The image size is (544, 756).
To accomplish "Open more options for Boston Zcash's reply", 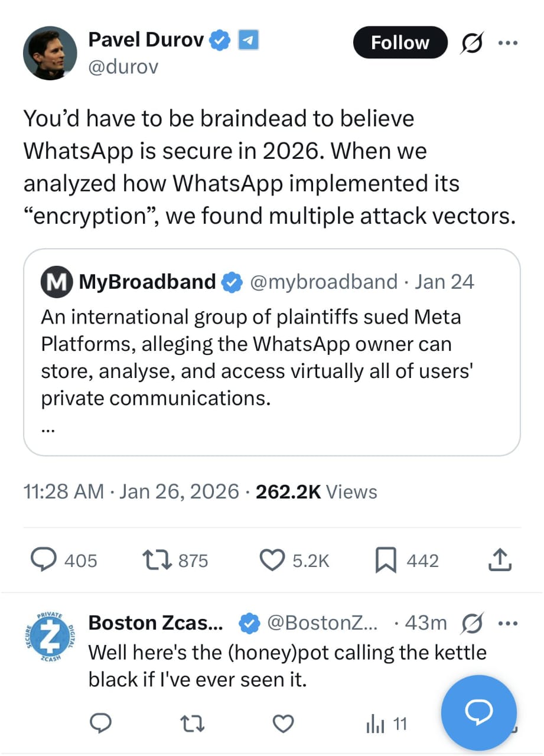I will [508, 623].
